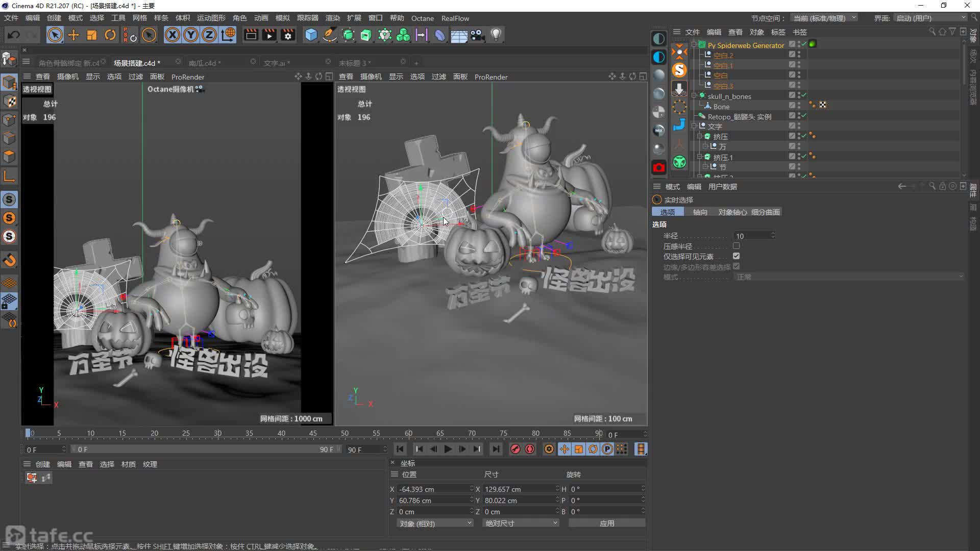Screen dimensions: 980x551
Task: Open the Render Settings icon
Action: [288, 35]
